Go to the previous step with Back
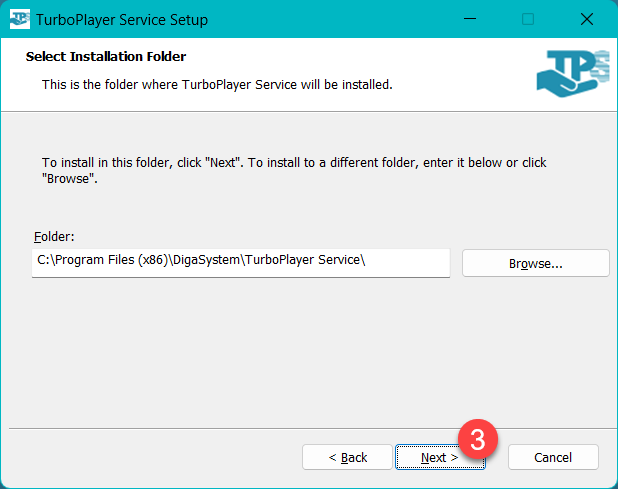This screenshot has width=618, height=489. click(347, 457)
